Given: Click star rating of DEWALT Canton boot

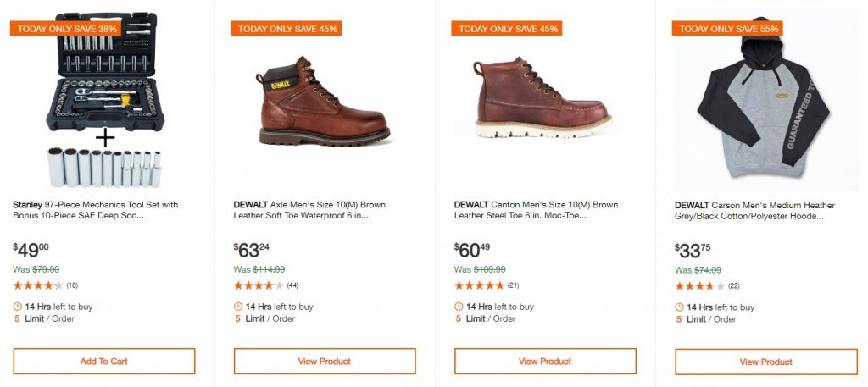Looking at the screenshot, I should tap(479, 285).
